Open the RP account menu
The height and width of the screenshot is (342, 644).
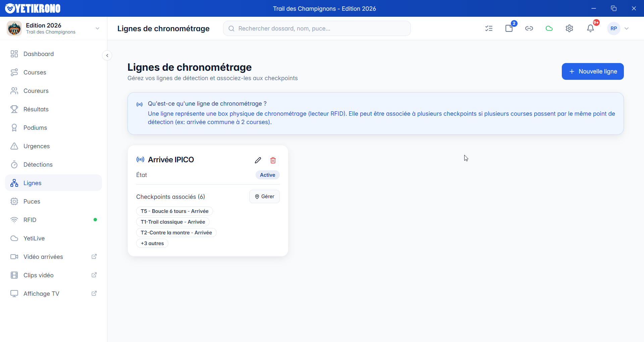click(x=618, y=28)
